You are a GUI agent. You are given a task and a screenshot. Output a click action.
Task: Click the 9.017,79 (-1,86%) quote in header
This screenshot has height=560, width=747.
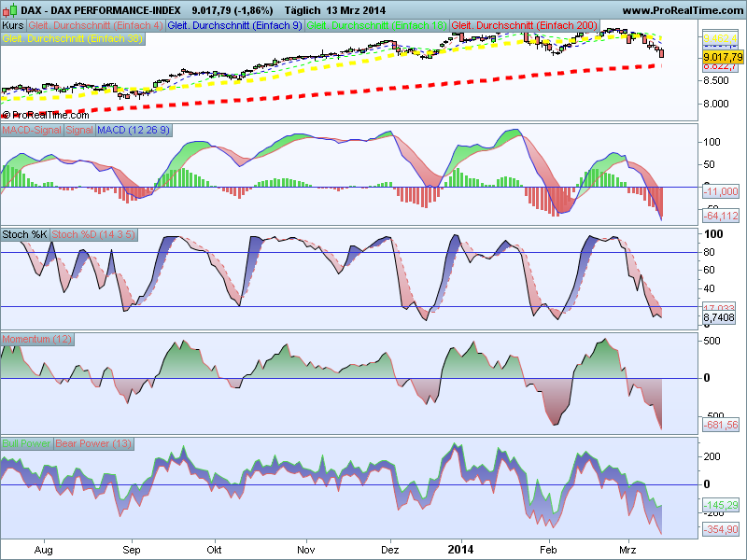tap(233, 10)
